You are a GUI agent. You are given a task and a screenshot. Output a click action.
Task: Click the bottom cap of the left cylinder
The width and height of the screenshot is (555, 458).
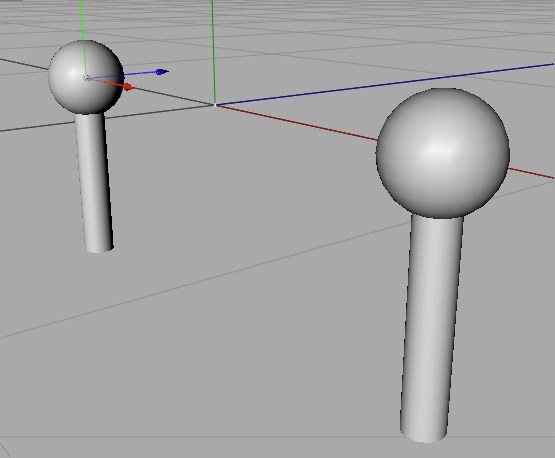99,249
